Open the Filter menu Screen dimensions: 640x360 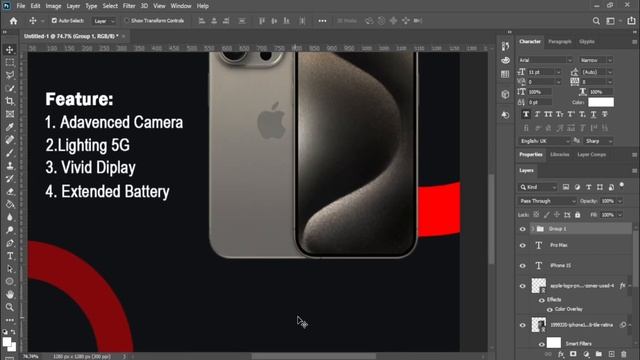click(129, 6)
